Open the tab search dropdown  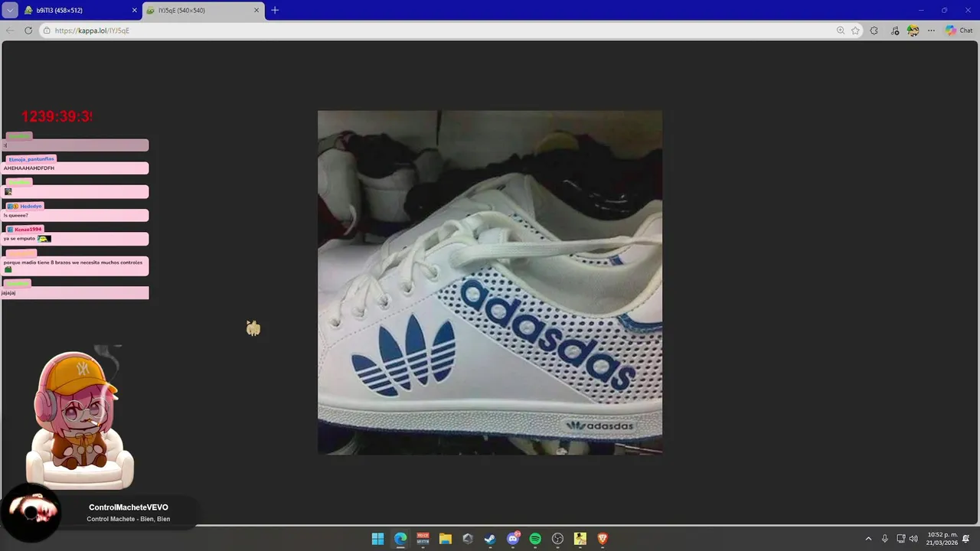coord(10,10)
